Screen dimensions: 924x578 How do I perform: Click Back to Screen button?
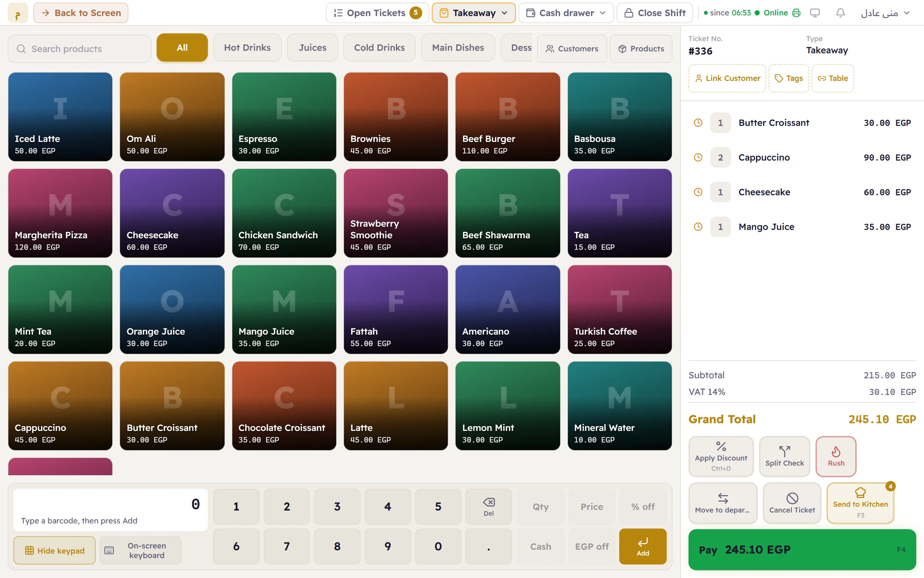pos(81,13)
